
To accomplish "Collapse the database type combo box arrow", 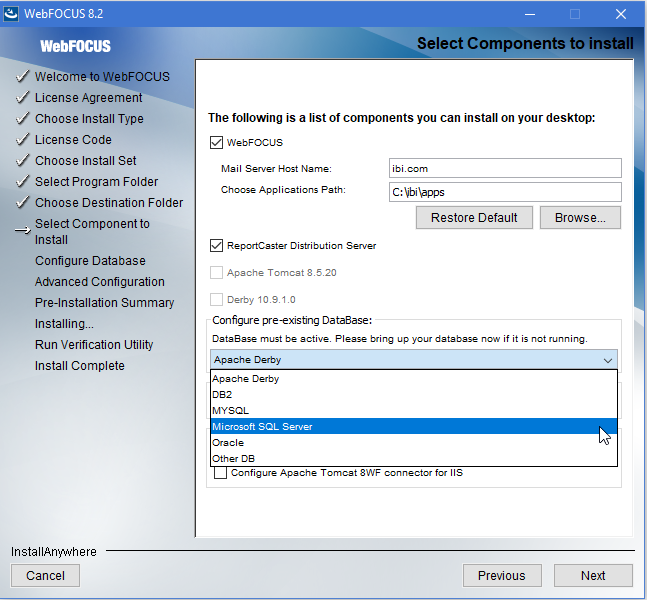I will tap(607, 360).
